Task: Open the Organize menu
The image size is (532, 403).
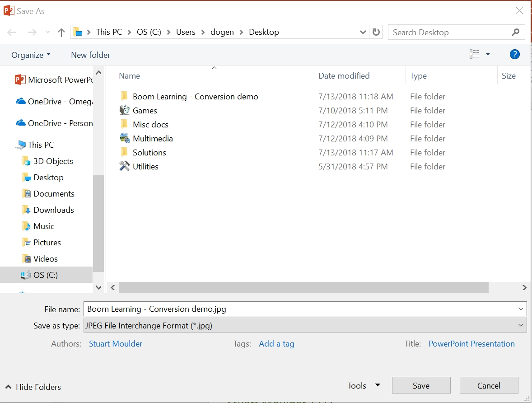Action: 31,55
